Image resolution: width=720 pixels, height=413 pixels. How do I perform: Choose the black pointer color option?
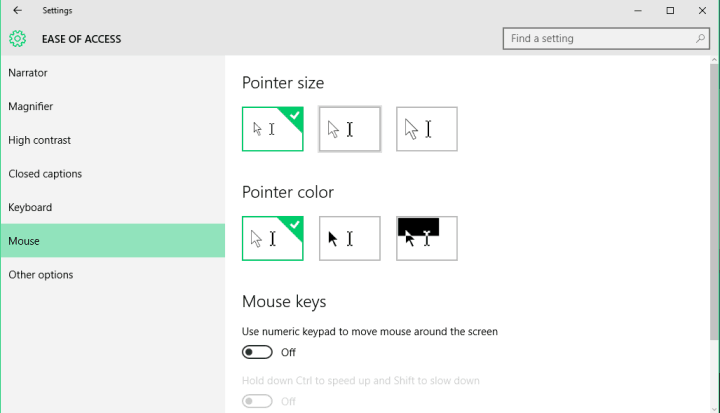(349, 238)
